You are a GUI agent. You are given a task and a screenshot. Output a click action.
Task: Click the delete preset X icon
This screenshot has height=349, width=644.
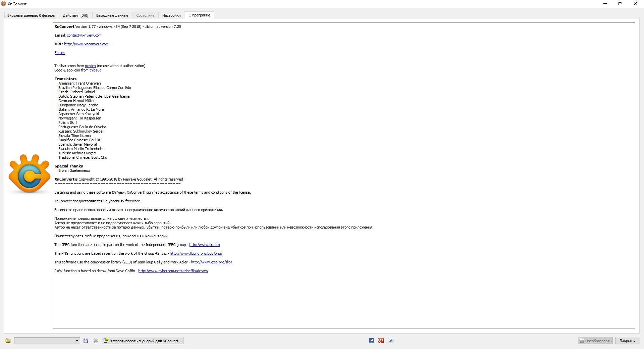coord(96,341)
